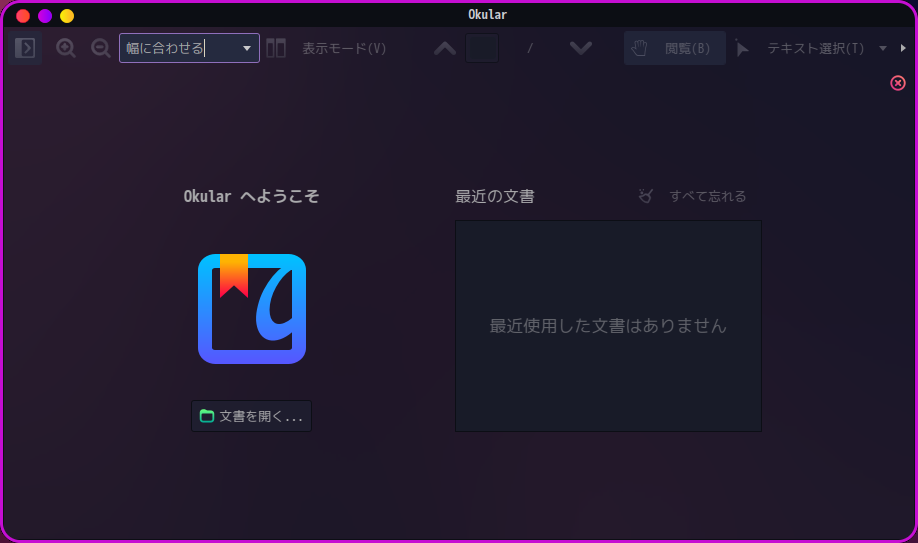Click the yellow window title-bar button
The height and width of the screenshot is (543, 918).
(67, 16)
